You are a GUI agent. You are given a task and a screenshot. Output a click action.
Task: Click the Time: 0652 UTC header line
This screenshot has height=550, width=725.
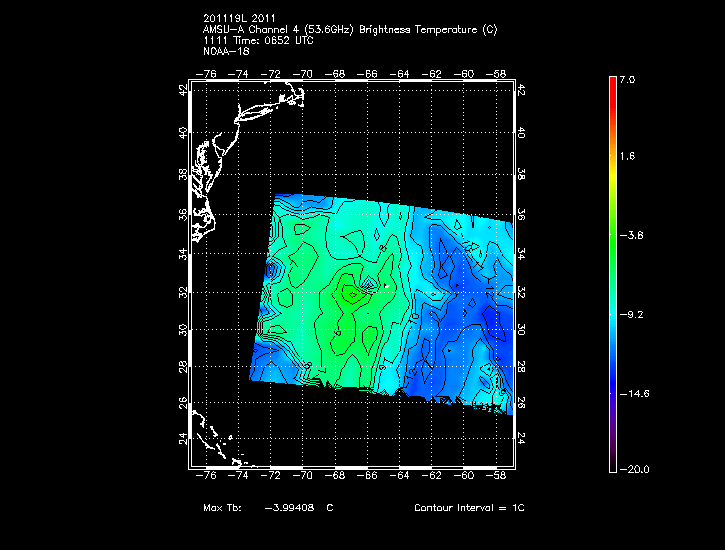point(258,38)
